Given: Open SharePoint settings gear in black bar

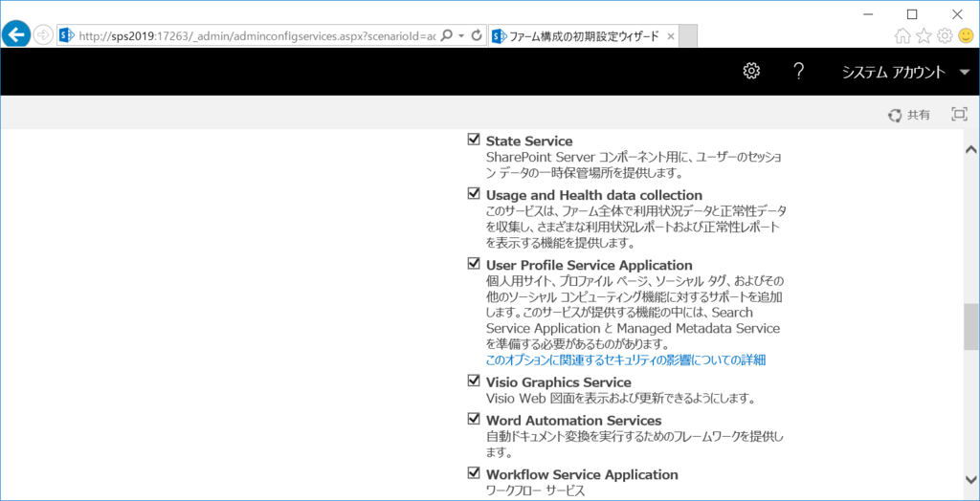Looking at the screenshot, I should pos(750,71).
